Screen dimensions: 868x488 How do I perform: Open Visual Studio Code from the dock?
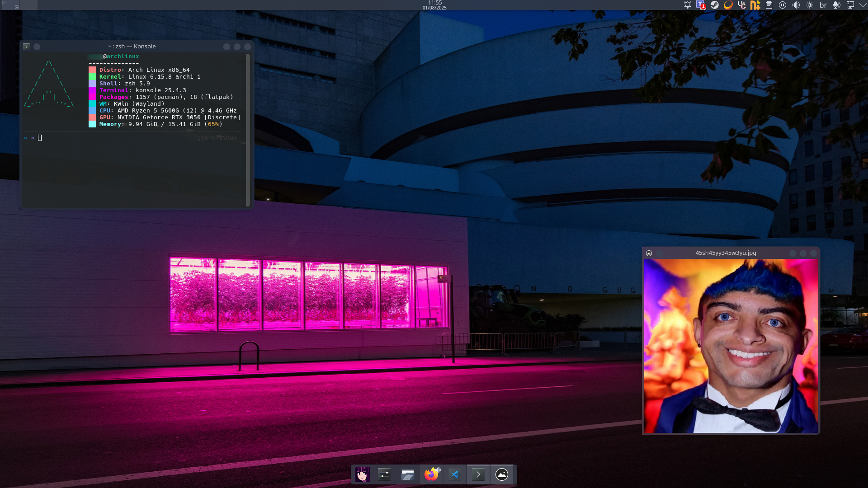tap(455, 474)
